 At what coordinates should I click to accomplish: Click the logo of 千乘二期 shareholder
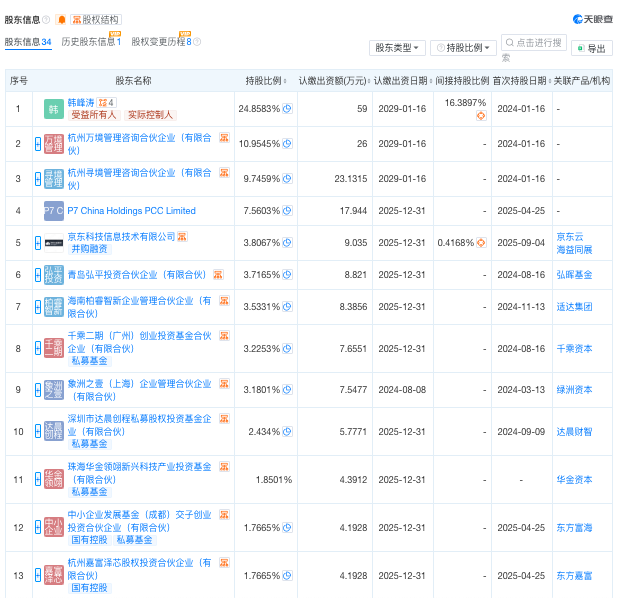click(x=54, y=348)
